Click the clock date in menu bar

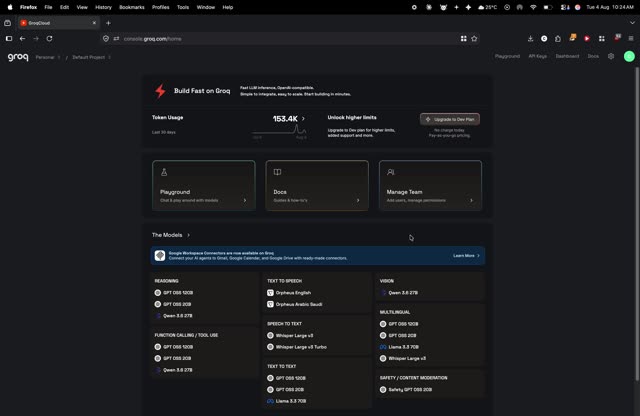(x=610, y=7)
